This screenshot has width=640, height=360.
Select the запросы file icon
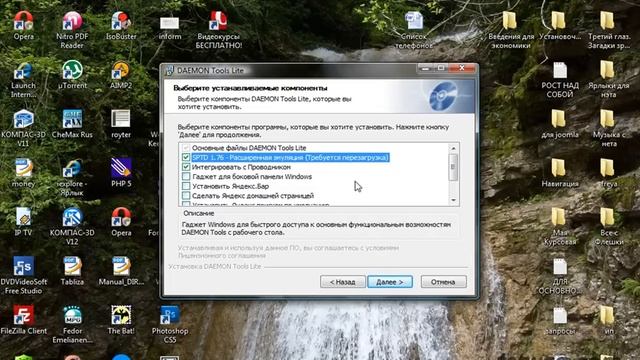[560, 321]
